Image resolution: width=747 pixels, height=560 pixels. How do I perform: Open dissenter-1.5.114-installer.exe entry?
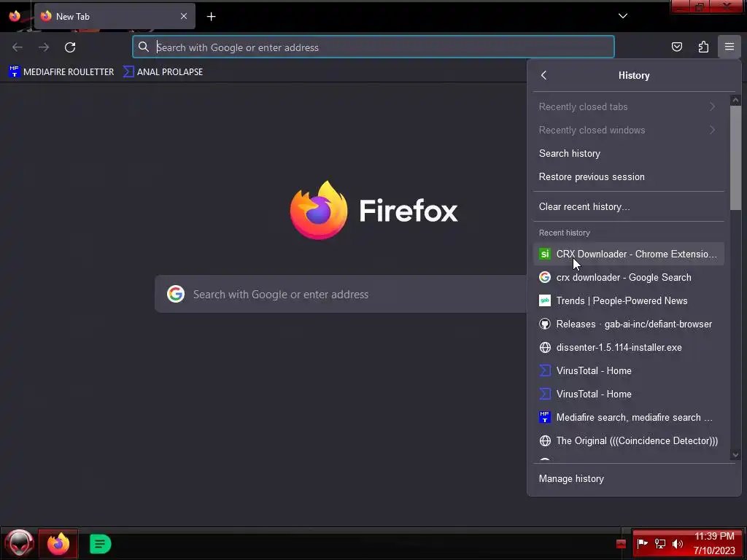coord(628,347)
